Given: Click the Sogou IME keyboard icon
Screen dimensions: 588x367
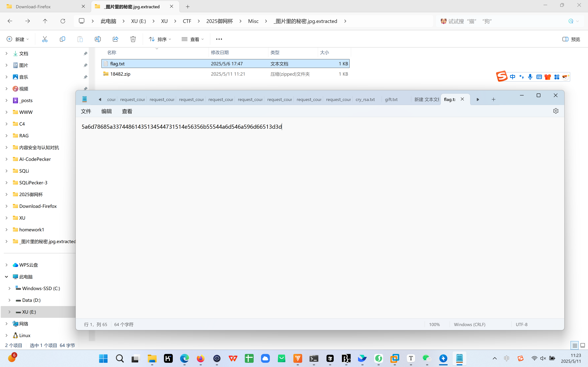Looking at the screenshot, I should tap(539, 77).
